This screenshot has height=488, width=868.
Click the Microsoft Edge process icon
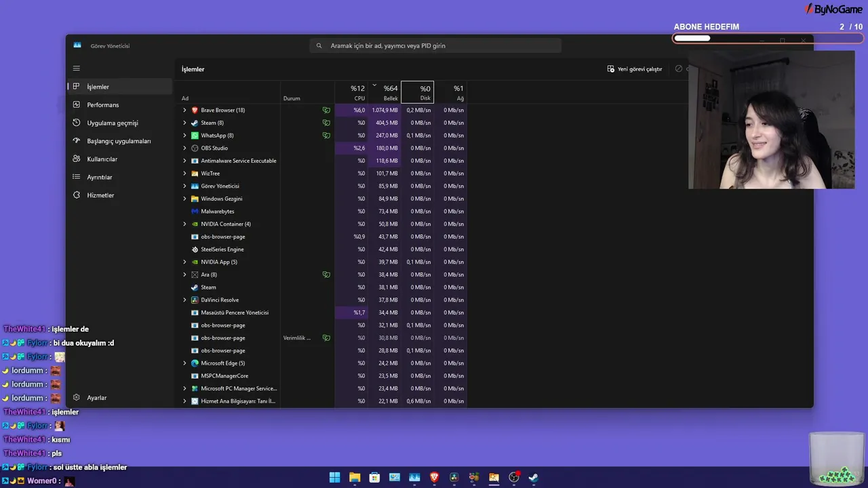coord(195,363)
